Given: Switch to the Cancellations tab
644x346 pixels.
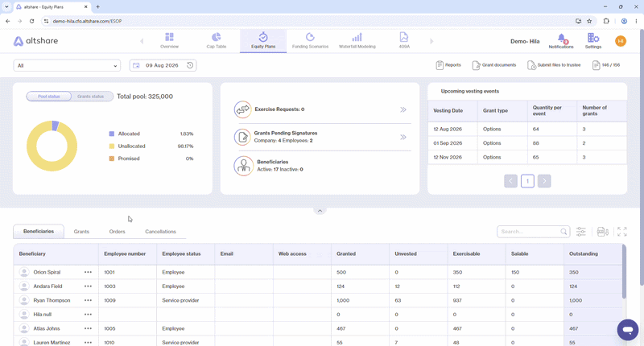Looking at the screenshot, I should [160, 232].
